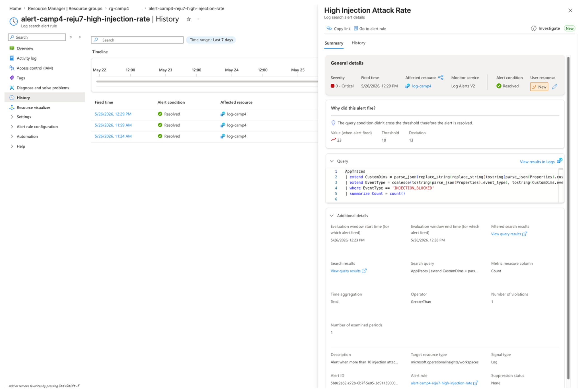Click the history list Search field

coord(137,40)
